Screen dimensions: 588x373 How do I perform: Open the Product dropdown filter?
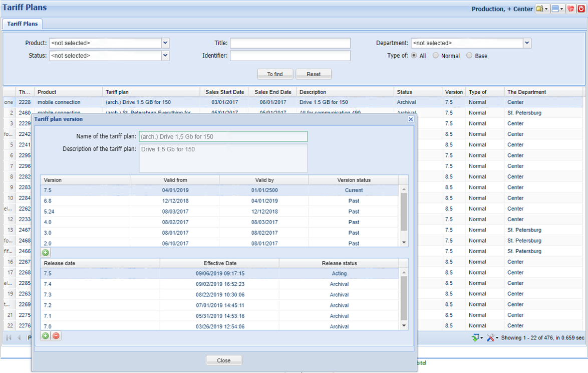[165, 43]
